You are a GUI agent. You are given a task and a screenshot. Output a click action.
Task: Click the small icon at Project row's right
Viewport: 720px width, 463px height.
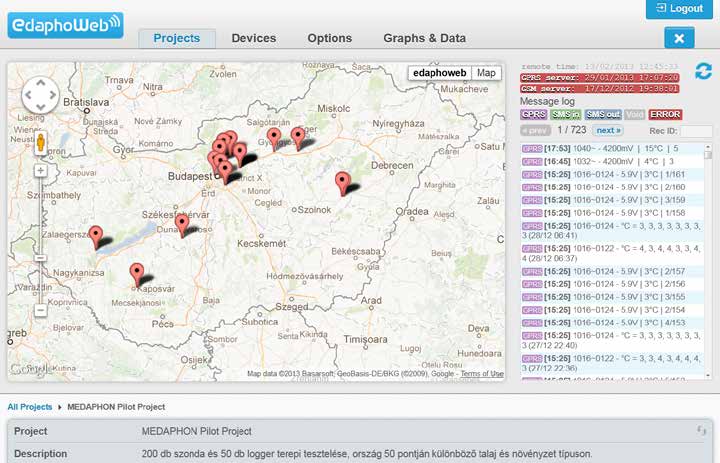click(701, 431)
